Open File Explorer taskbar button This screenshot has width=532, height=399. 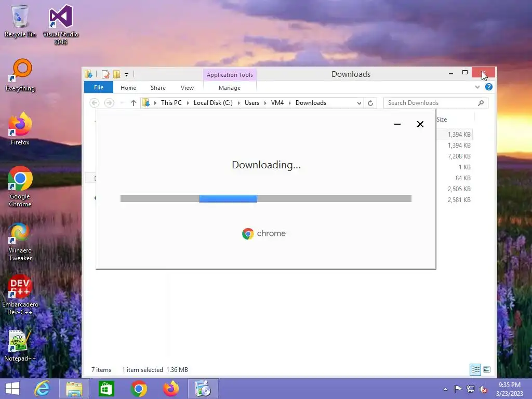74,389
